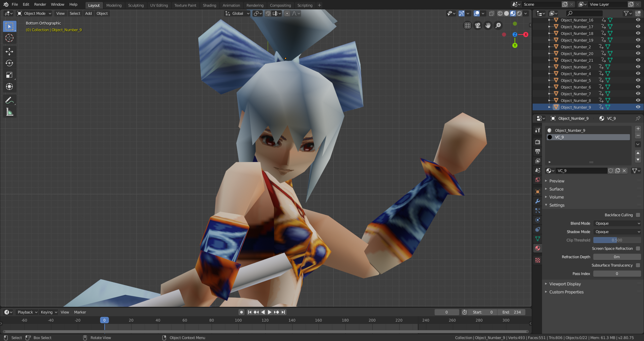This screenshot has height=341, width=644.
Task: Click the pan view hand icon
Action: [x=488, y=25]
